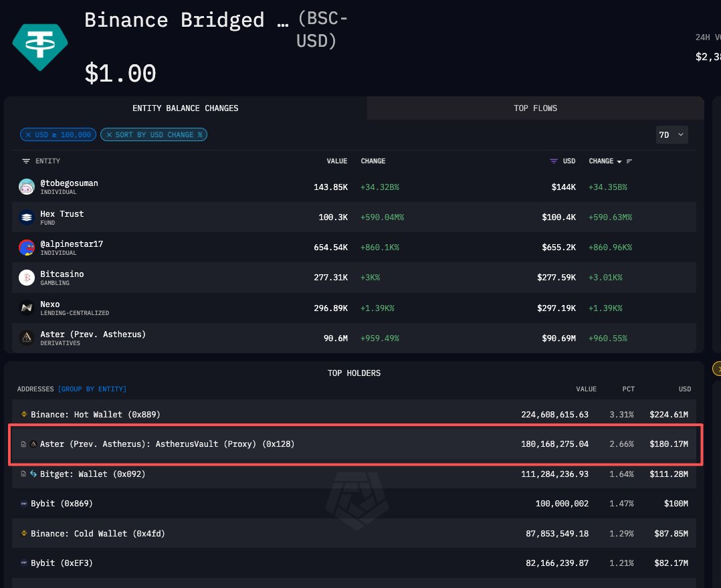Click $100.4K USD value for Hex Trust
This screenshot has height=588, width=721.
(x=558, y=217)
